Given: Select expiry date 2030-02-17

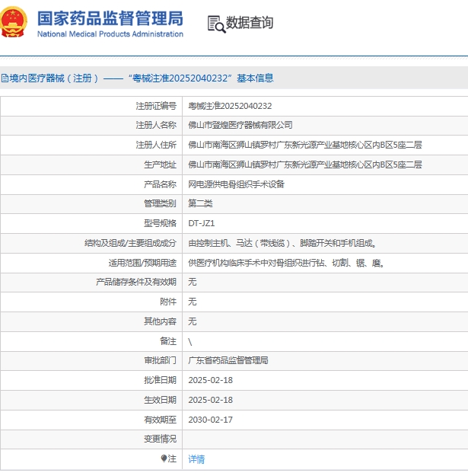Looking at the screenshot, I should (211, 420).
